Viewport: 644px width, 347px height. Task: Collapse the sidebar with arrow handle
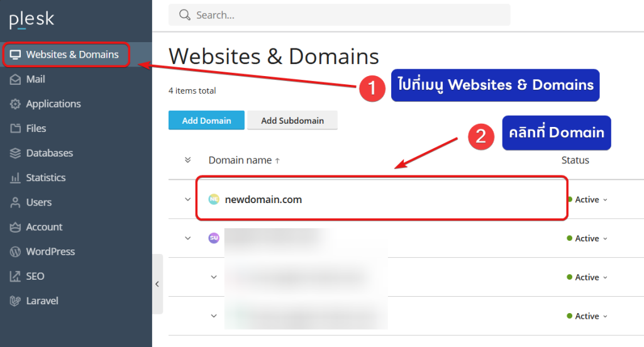click(x=157, y=284)
